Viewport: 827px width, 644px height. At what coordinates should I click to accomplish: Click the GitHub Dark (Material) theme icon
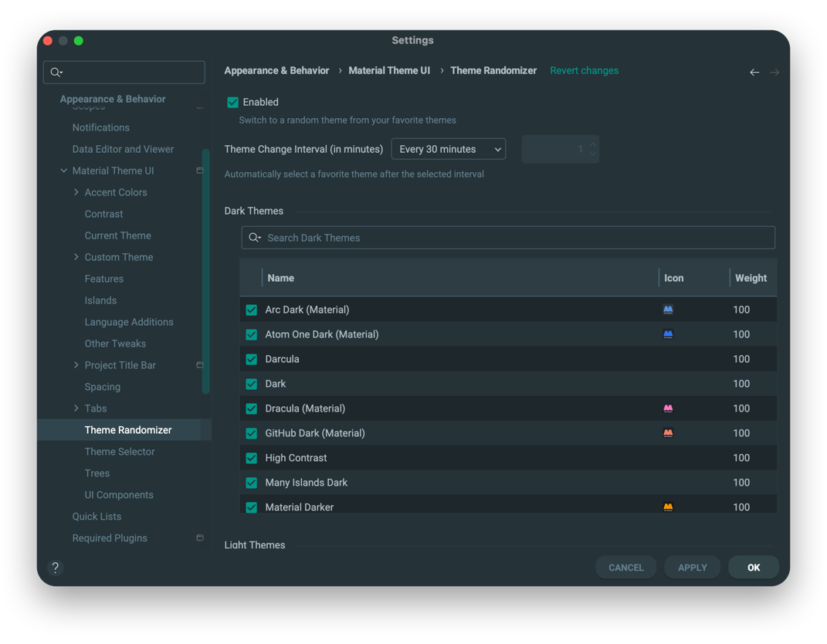[x=667, y=432]
